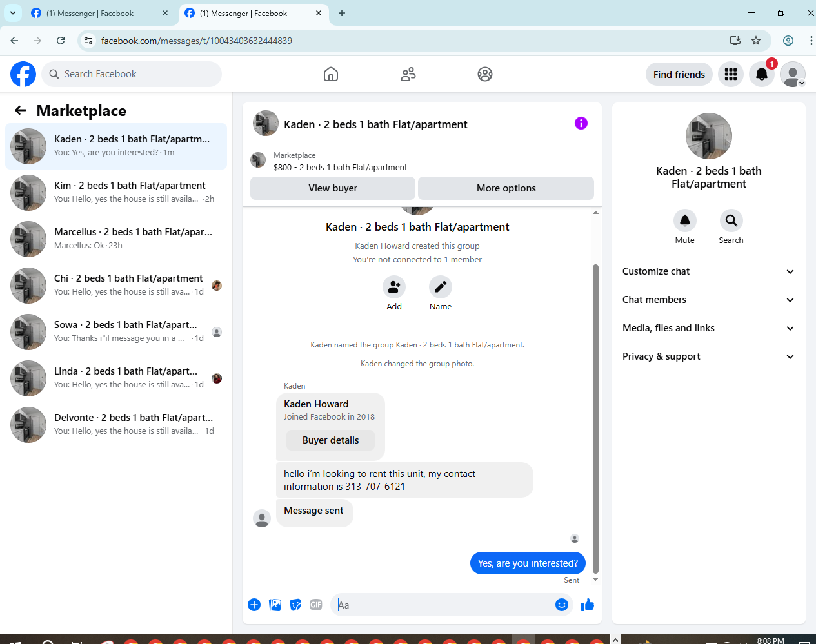Image resolution: width=816 pixels, height=644 pixels.
Task: Send a thumbs-up like
Action: 588,605
